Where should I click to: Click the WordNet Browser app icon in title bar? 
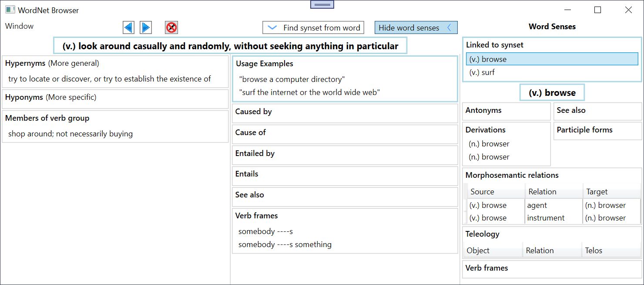tap(10, 10)
